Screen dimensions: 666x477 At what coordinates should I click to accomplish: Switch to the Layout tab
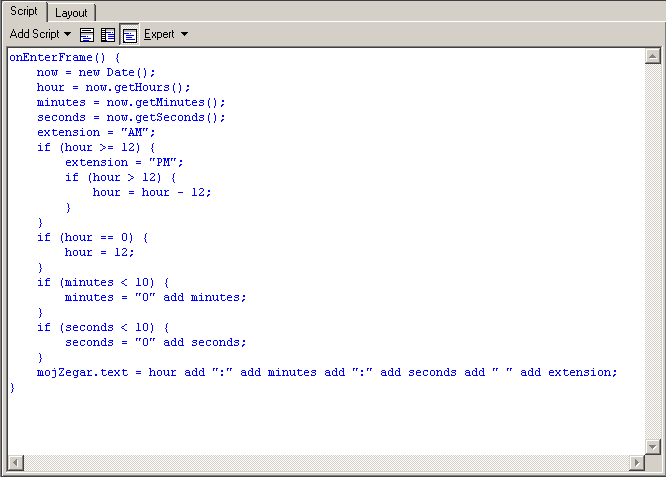coord(71,13)
